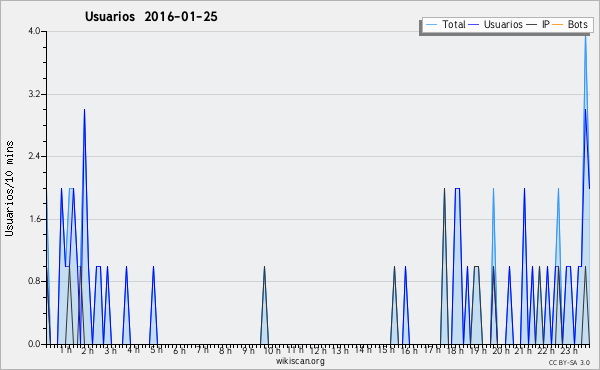The width and height of the screenshot is (600, 370).
Task: Click the 4.0 y-axis value
Action: click(34, 31)
